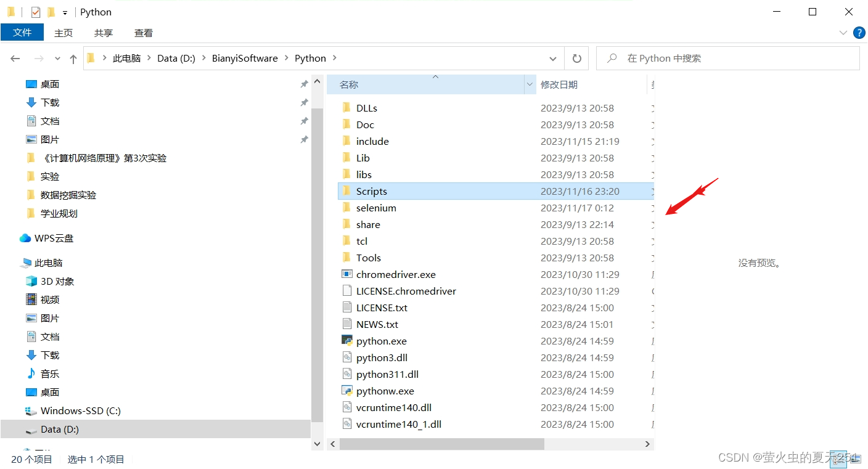This screenshot has width=868, height=469.
Task: Click the python.exe file icon
Action: (x=347, y=341)
